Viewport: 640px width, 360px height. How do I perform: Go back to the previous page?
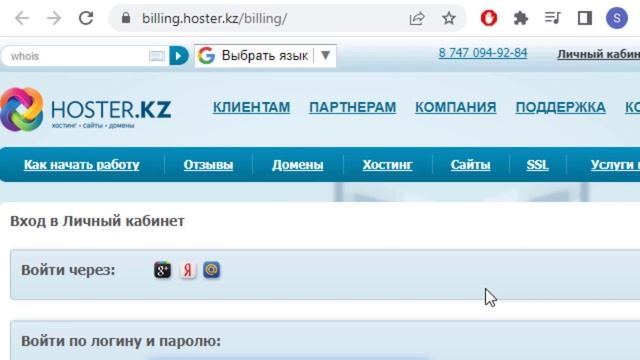tap(22, 18)
